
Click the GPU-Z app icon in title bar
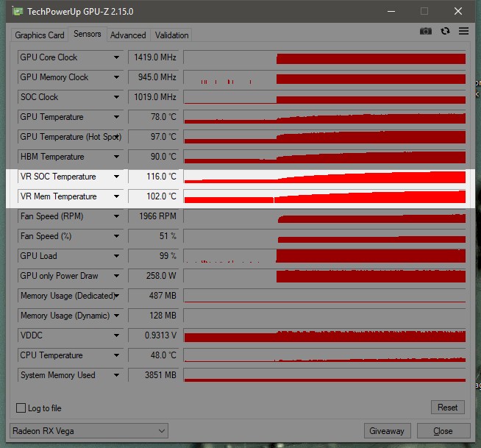point(18,12)
